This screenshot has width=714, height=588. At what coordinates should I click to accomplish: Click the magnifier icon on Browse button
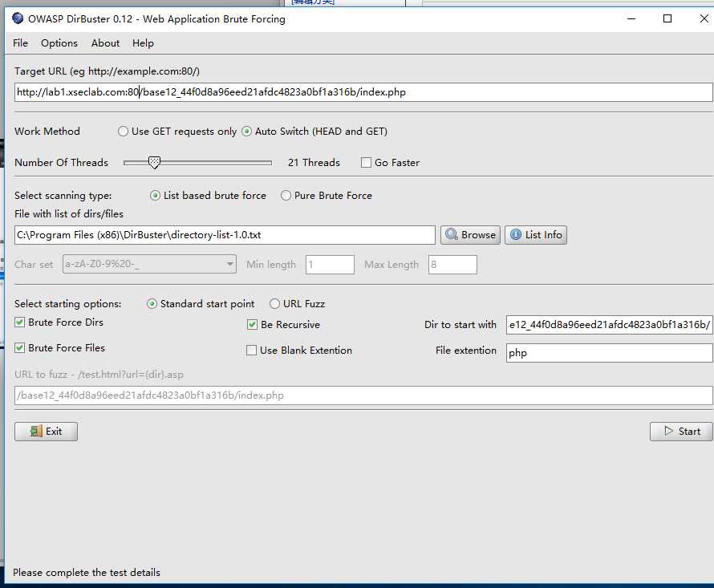point(451,234)
